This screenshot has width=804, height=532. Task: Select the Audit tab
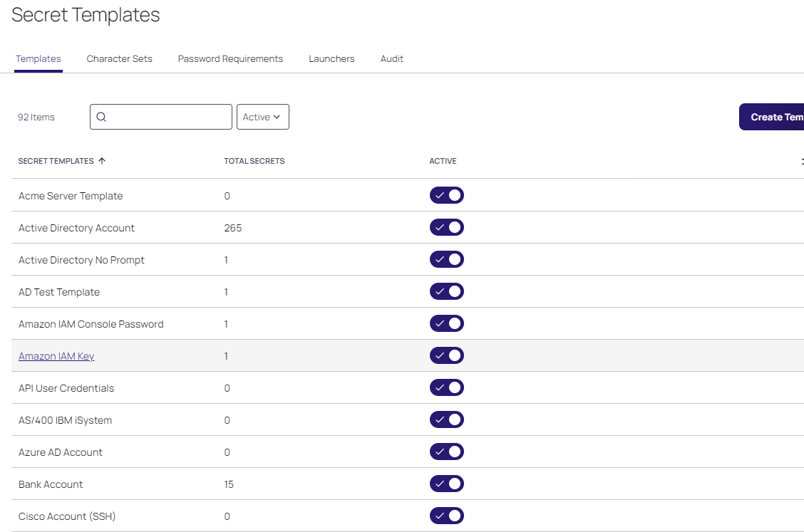pyautogui.click(x=391, y=59)
